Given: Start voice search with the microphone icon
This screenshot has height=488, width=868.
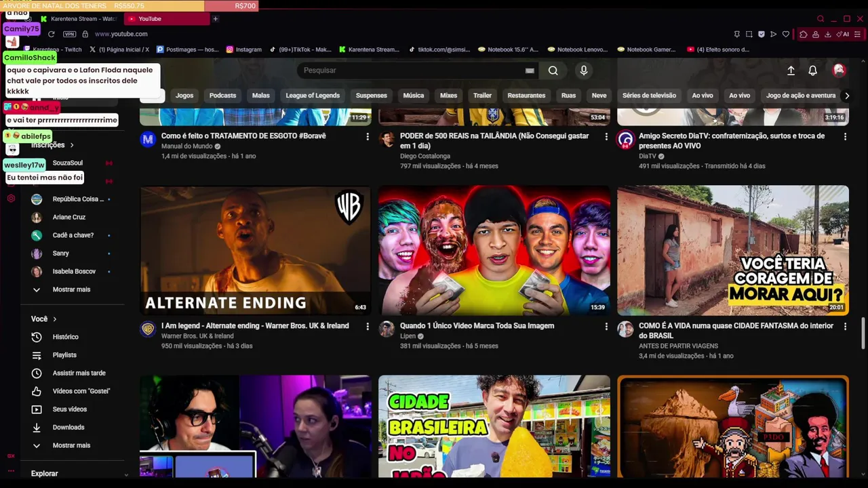Looking at the screenshot, I should click(584, 70).
